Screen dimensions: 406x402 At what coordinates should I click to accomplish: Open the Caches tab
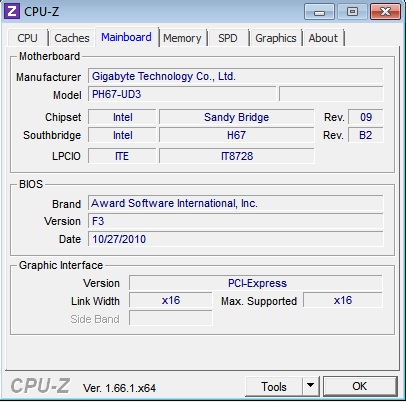point(72,38)
